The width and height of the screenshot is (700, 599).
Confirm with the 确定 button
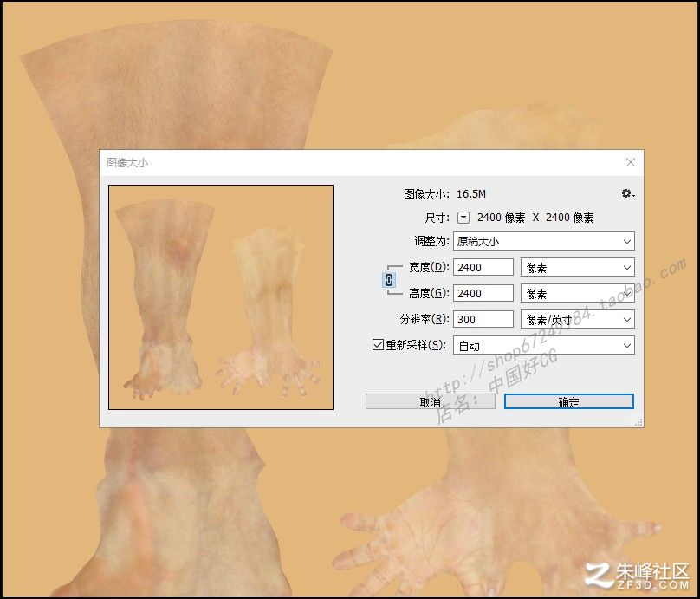click(568, 401)
